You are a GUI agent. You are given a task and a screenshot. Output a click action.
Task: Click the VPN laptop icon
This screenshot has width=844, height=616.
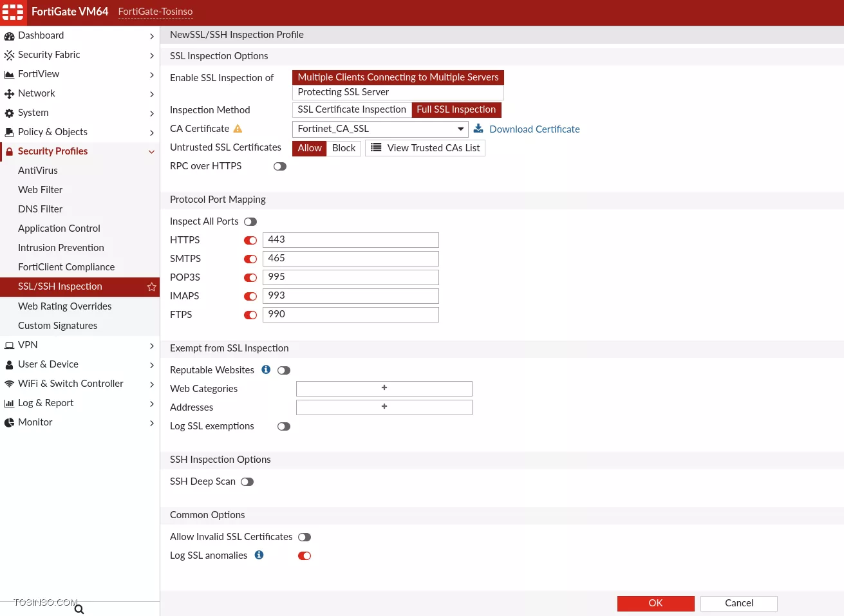tap(9, 346)
